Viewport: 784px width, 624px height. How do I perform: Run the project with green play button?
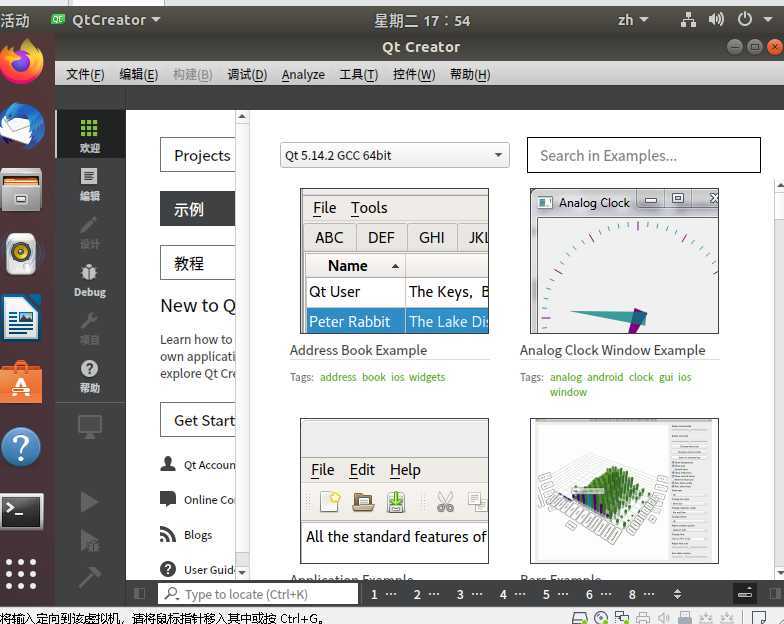pos(90,502)
